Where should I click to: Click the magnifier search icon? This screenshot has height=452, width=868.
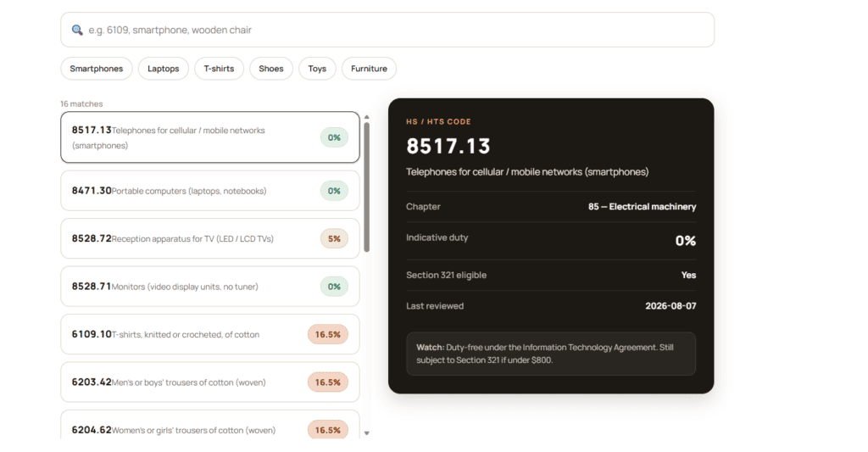[x=77, y=30]
